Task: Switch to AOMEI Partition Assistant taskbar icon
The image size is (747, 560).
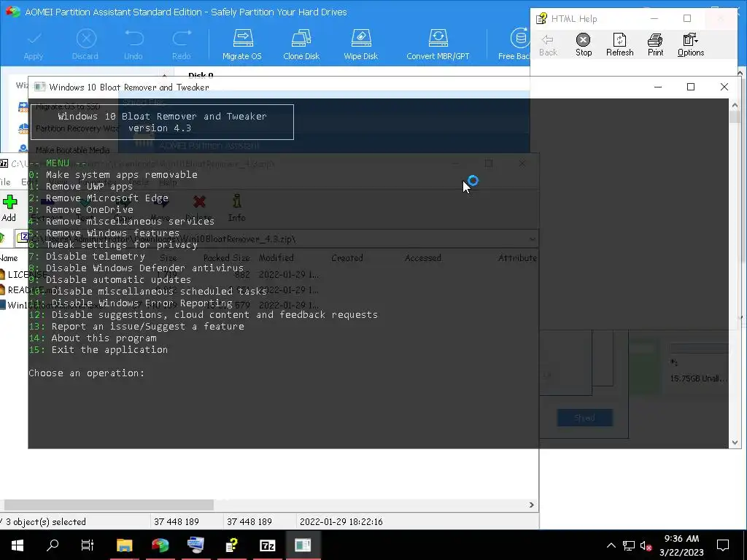Action: (x=160, y=545)
